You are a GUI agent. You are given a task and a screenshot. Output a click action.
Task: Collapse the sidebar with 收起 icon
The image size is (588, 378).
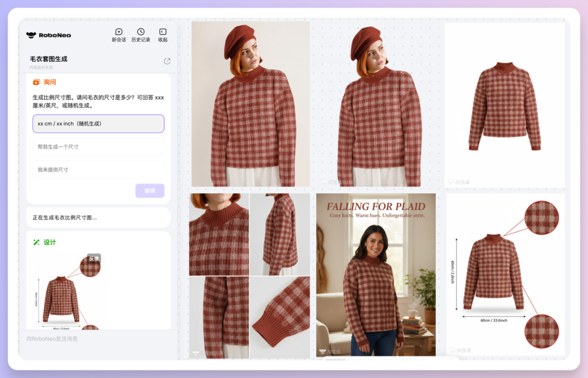pyautogui.click(x=162, y=32)
